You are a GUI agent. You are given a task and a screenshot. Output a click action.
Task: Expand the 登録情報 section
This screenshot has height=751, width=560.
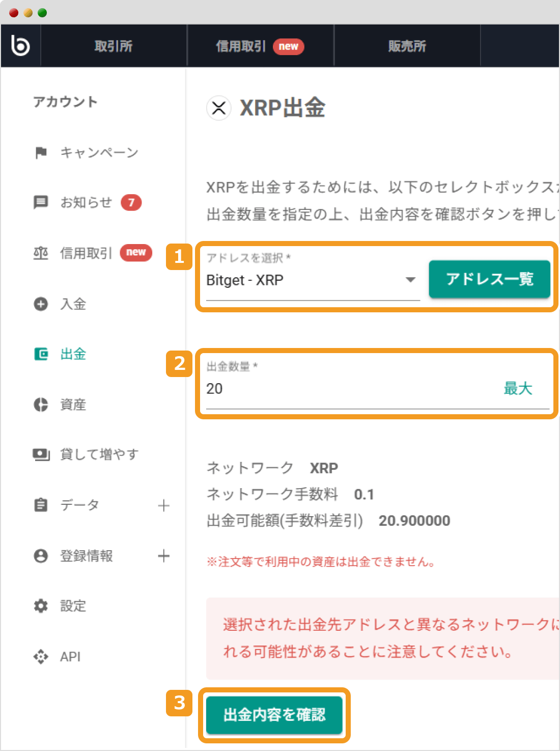[x=164, y=556]
